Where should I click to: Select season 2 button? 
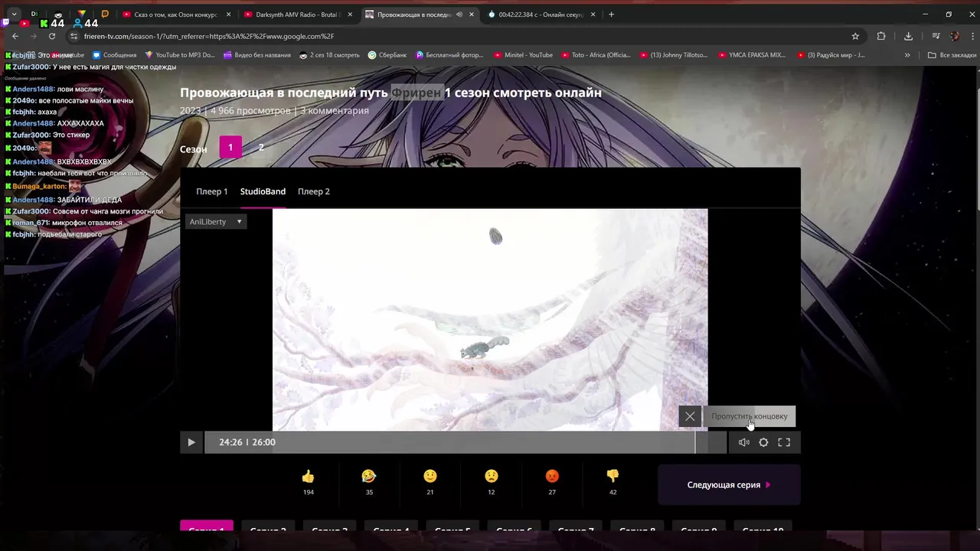[x=261, y=148]
